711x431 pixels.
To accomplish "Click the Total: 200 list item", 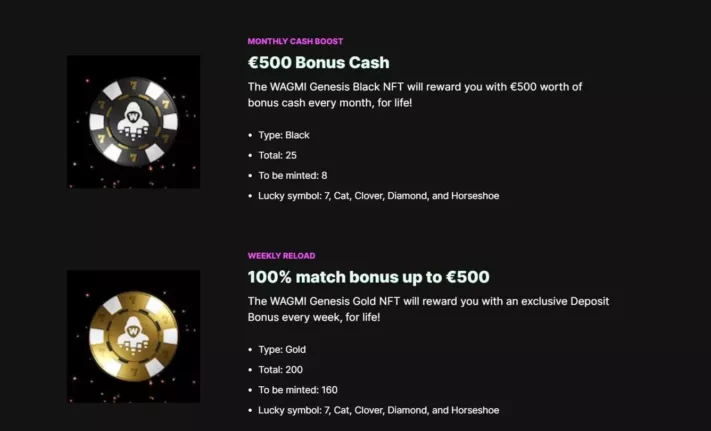I will pos(280,370).
